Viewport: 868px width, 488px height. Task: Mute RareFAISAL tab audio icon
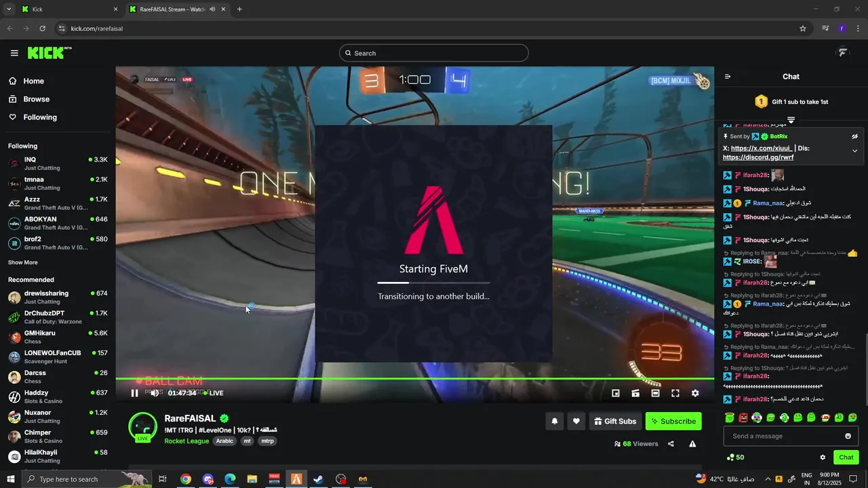pyautogui.click(x=212, y=9)
